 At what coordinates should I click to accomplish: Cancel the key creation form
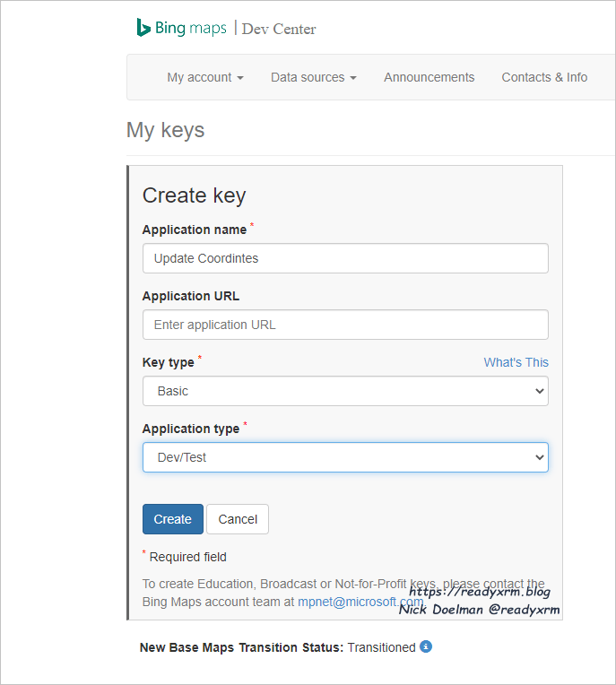(238, 519)
